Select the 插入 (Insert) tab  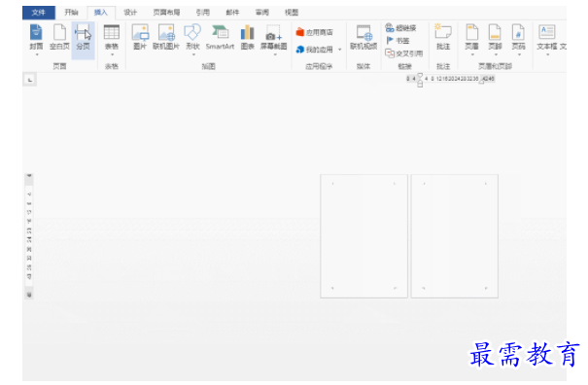[101, 13]
